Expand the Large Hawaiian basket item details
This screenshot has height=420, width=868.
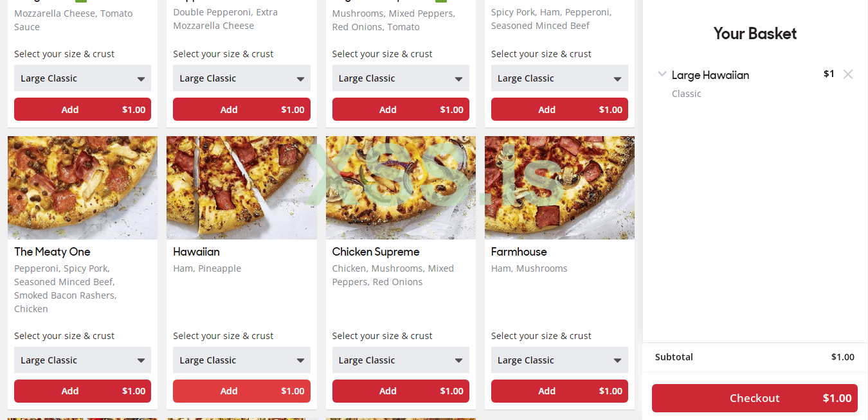(x=662, y=74)
